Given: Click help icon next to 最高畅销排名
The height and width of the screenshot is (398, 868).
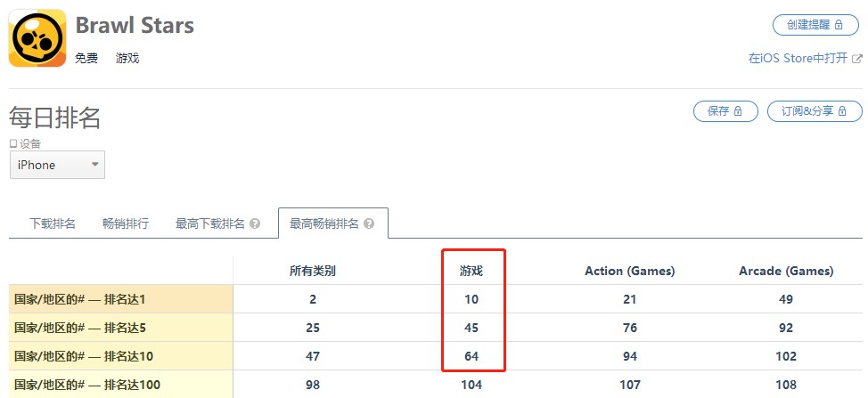Looking at the screenshot, I should [x=369, y=223].
